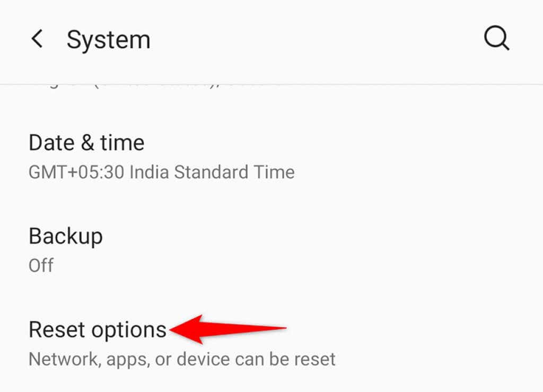Click the red arrow annotation
The width and height of the screenshot is (543, 392).
click(x=228, y=329)
